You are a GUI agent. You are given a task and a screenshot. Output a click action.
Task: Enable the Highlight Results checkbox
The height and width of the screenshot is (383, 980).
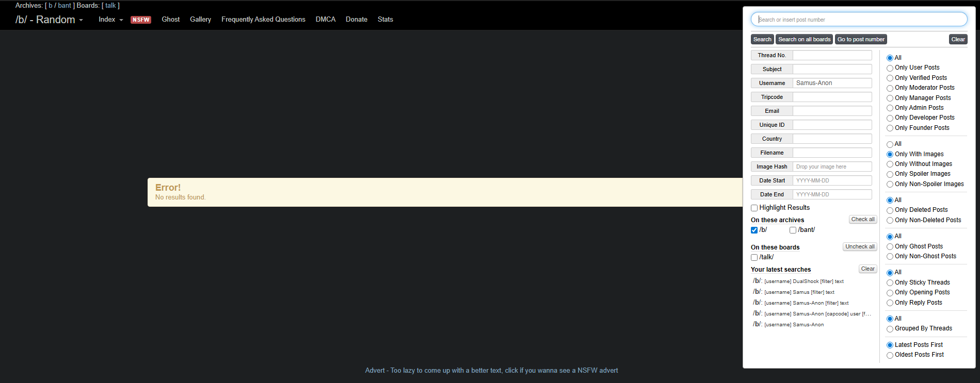(754, 208)
